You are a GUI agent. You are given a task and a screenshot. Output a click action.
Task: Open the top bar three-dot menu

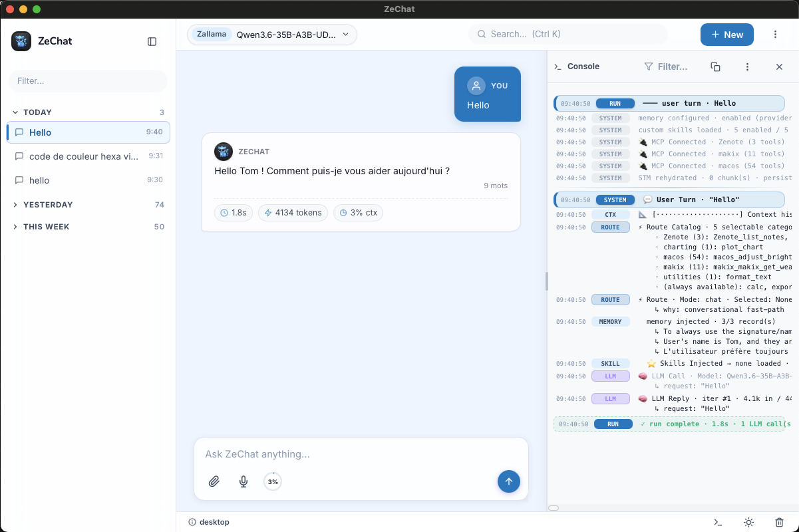(x=775, y=35)
